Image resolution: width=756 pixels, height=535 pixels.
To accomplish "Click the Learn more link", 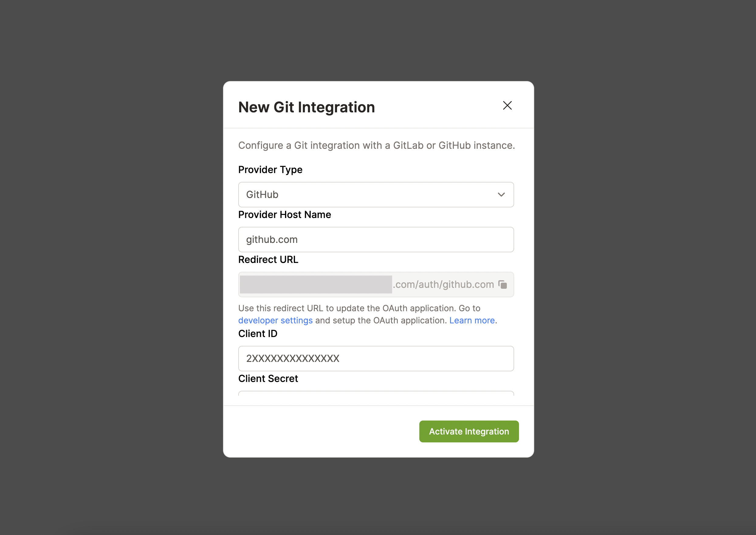I will (472, 320).
